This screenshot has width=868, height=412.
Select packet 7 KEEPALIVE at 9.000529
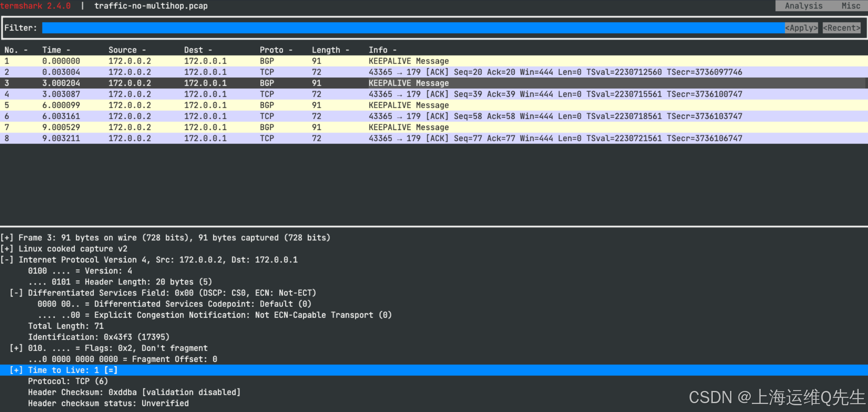tap(434, 127)
